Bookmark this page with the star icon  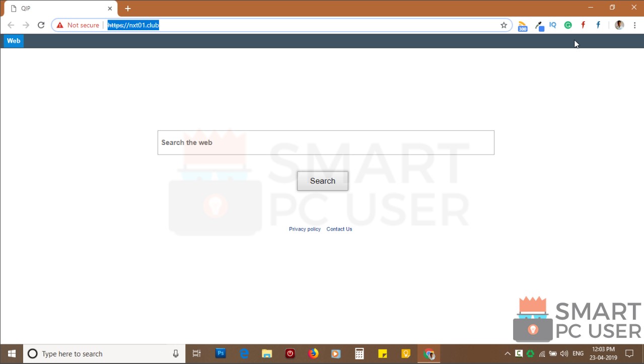(x=504, y=25)
